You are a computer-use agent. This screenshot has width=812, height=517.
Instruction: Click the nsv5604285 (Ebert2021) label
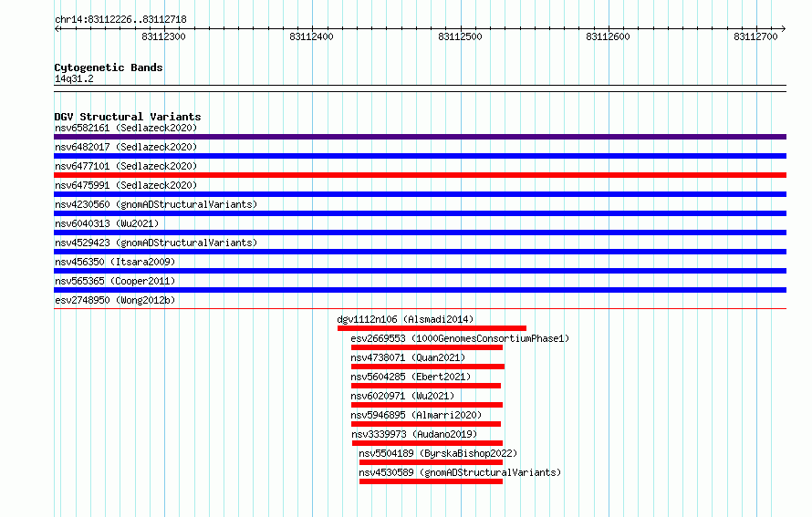(x=411, y=377)
